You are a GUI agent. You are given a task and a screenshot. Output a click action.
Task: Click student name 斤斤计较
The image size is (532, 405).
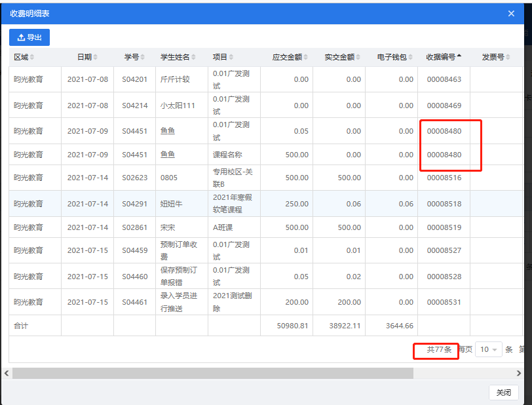tap(175, 79)
